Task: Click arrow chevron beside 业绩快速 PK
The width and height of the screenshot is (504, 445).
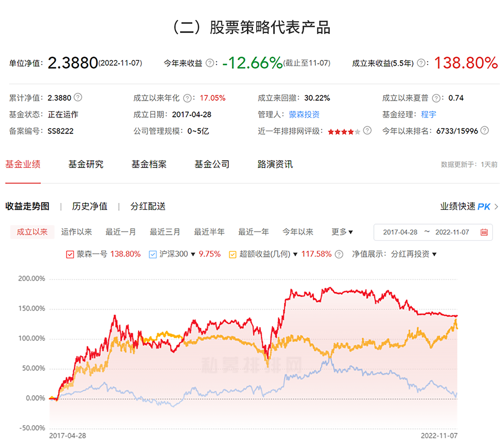Action: click(496, 207)
